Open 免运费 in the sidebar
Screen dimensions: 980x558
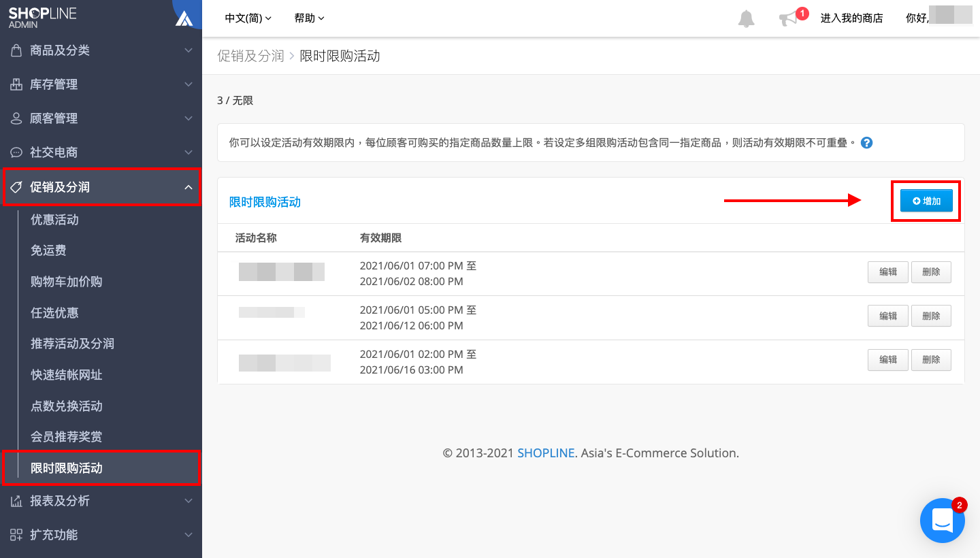click(48, 250)
